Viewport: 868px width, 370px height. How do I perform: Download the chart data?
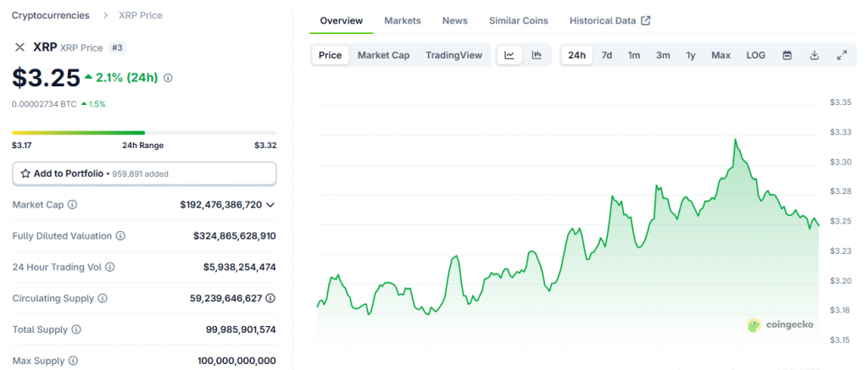click(815, 55)
